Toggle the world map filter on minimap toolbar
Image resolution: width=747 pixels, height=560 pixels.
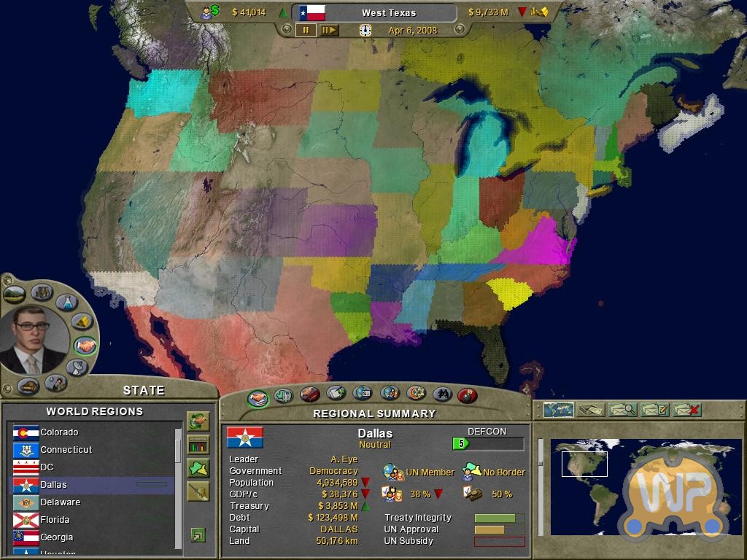(x=558, y=410)
